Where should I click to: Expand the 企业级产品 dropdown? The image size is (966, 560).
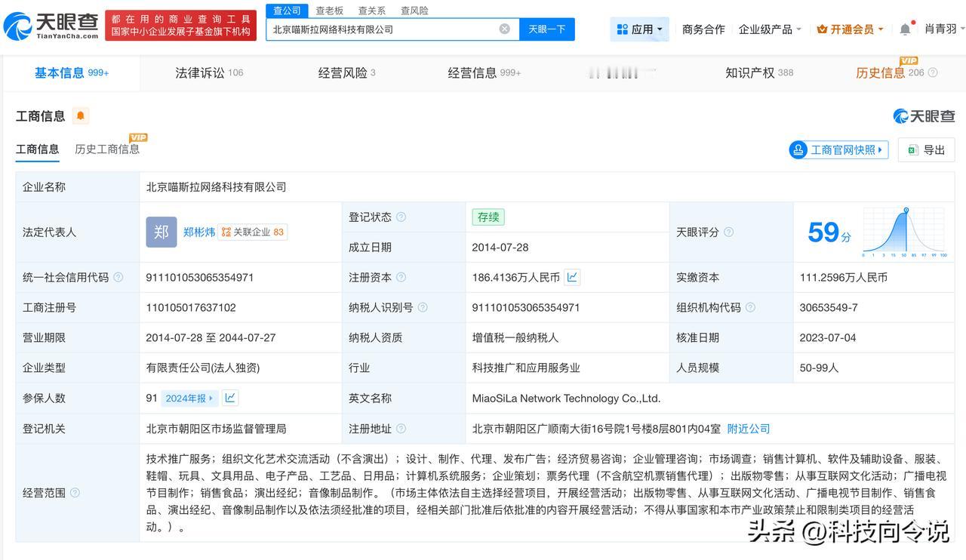click(x=770, y=29)
